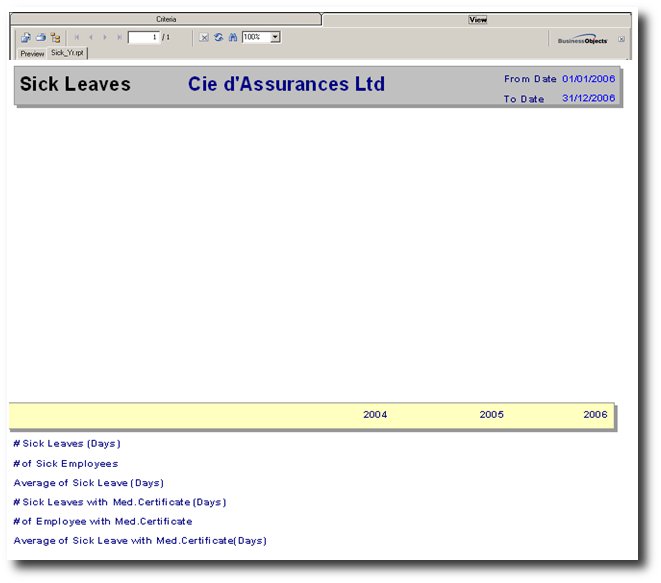This screenshot has height=583, width=661.
Task: Go to previous page arrow
Action: pyautogui.click(x=91, y=37)
